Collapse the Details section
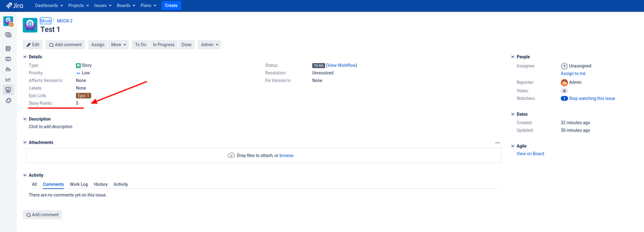The image size is (644, 232). 25,57
